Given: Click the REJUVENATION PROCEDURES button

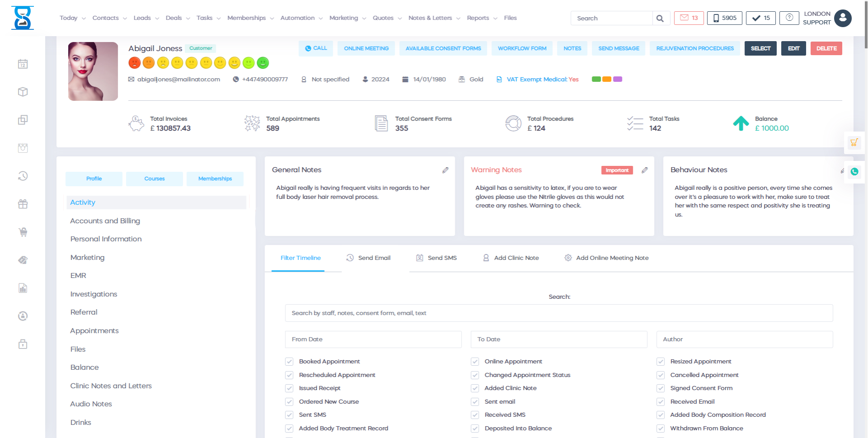Looking at the screenshot, I should [695, 48].
